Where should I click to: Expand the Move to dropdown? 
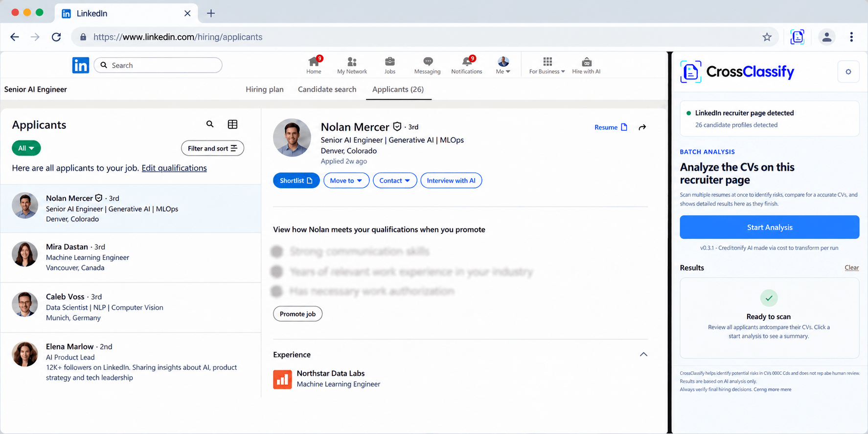point(346,181)
